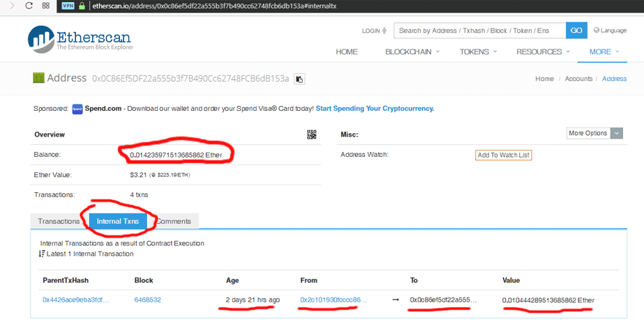This screenshot has height=324, width=644.
Task: Focus the Search by Address input field
Action: tap(480, 31)
